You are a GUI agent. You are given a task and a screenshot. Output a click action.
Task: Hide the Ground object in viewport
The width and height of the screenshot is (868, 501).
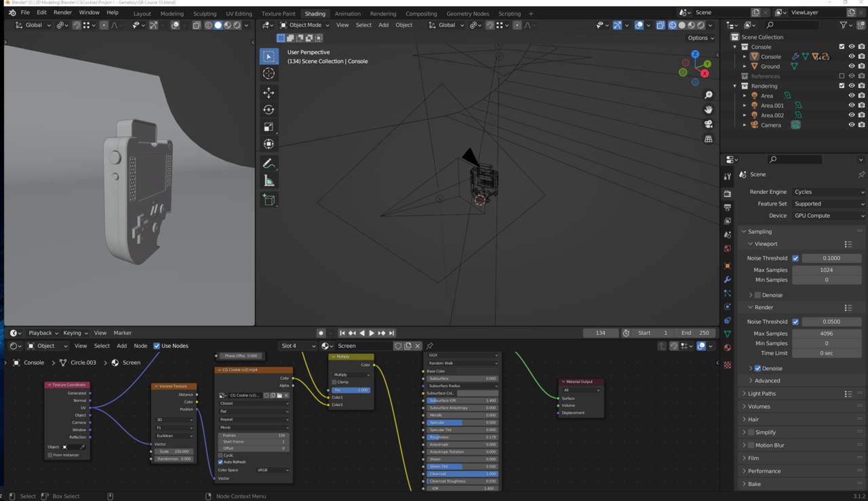pos(852,66)
